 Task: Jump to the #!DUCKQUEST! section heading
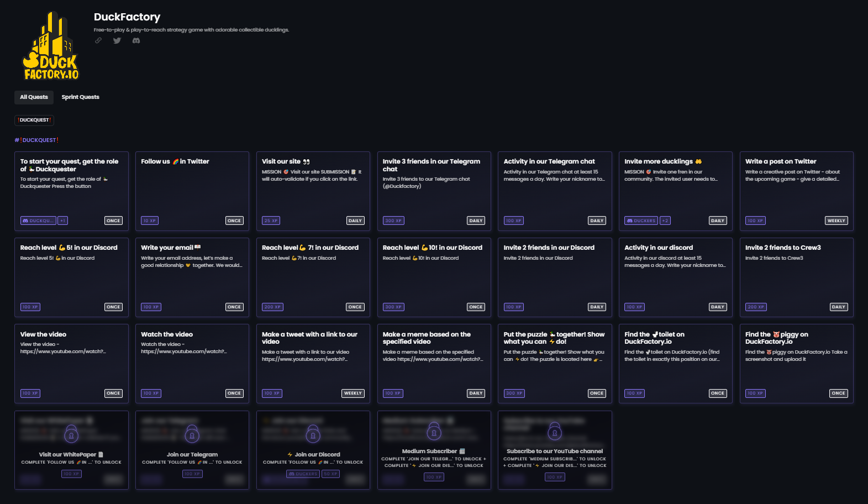tap(36, 140)
